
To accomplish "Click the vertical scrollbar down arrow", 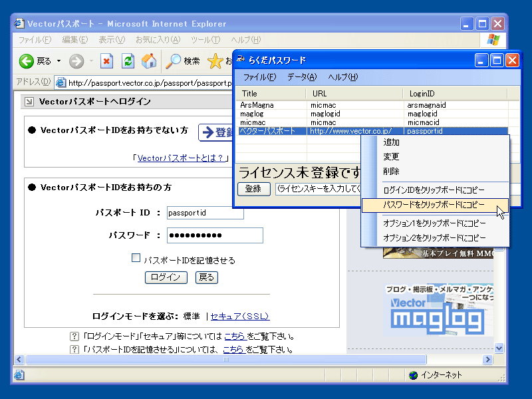I will [499, 348].
